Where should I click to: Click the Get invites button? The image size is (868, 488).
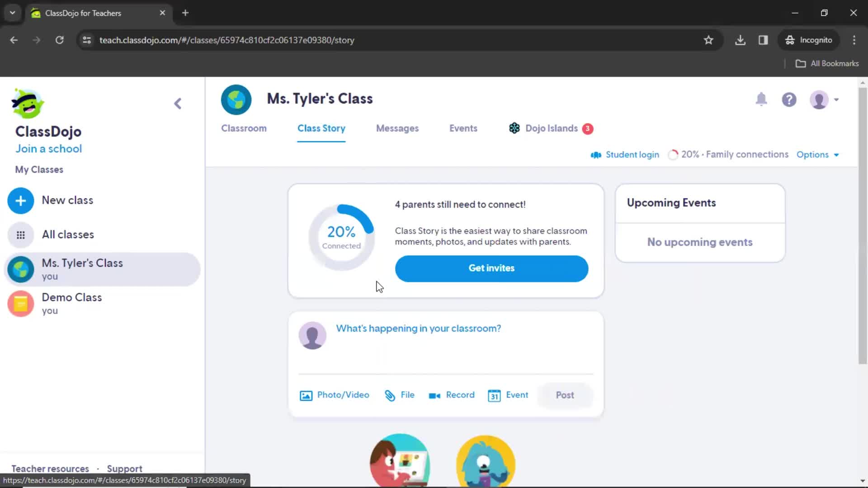coord(491,268)
